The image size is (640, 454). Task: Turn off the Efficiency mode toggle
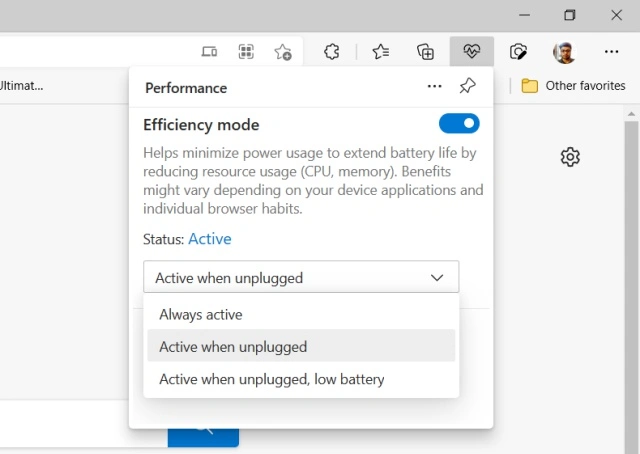coord(459,123)
